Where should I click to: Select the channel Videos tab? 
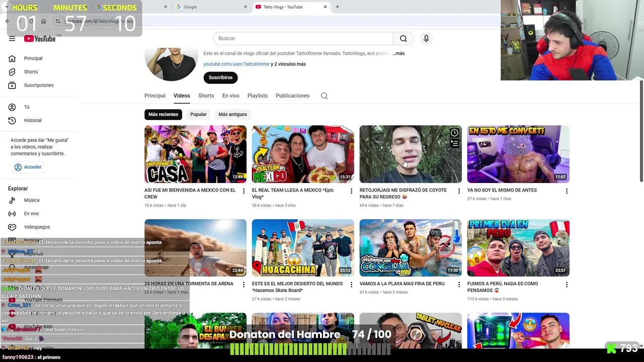tap(182, 96)
